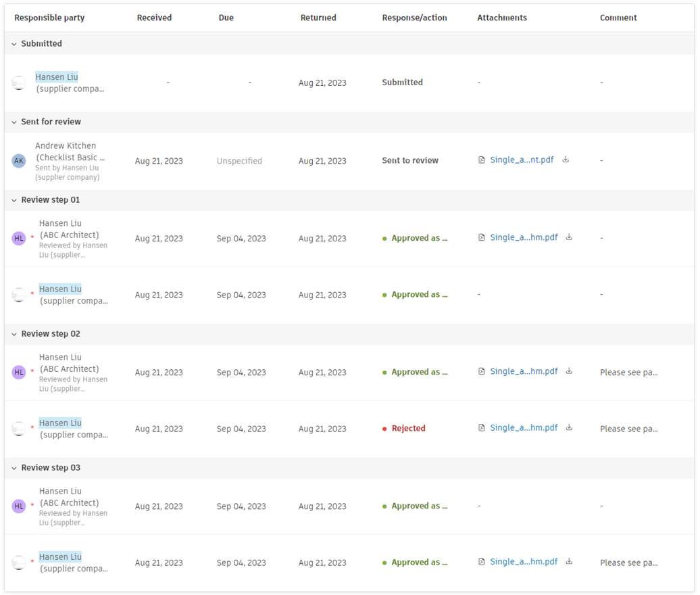This screenshot has height=595, width=700.
Task: Click the Rejected status label
Action: click(x=408, y=429)
